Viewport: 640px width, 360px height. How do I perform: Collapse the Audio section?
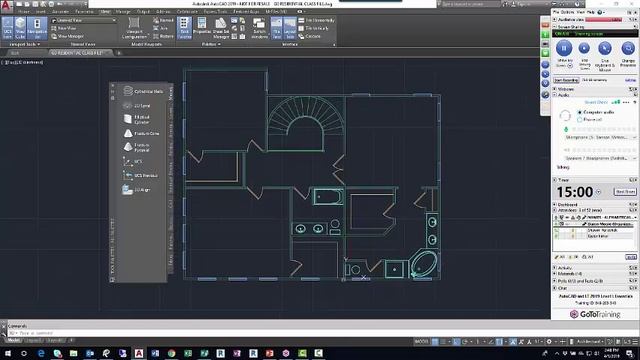(x=555, y=95)
